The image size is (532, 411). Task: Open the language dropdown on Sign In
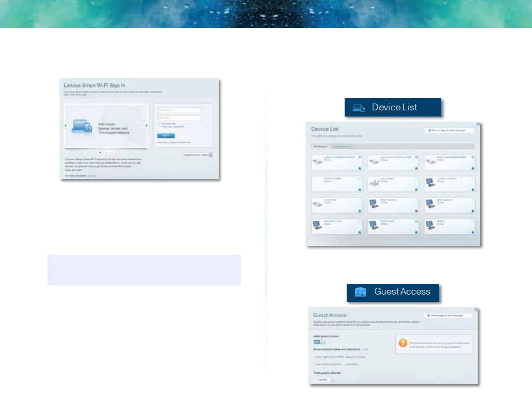pyautogui.click(x=198, y=155)
